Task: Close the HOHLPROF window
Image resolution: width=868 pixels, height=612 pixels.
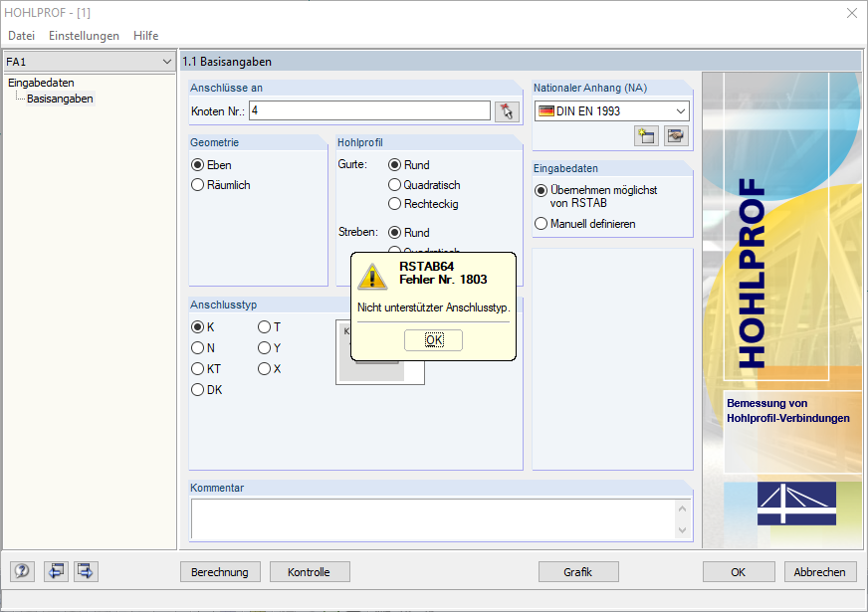Action: (852, 13)
